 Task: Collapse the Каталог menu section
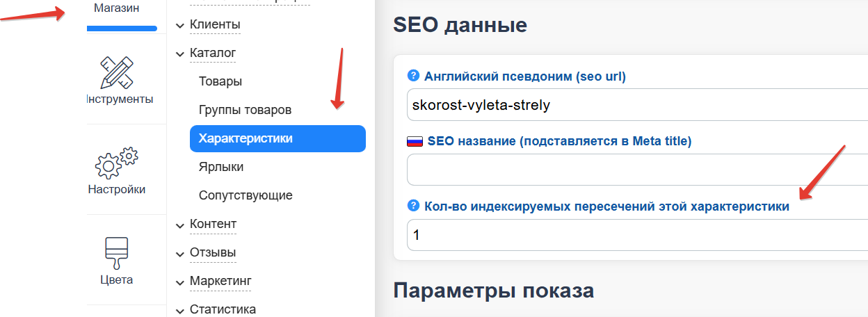pos(212,53)
